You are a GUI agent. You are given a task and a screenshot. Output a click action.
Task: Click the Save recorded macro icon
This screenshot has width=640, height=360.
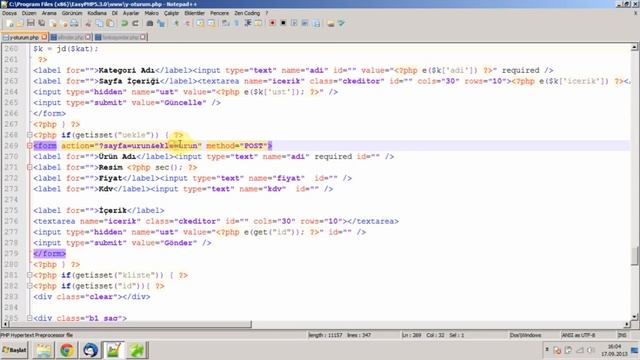coord(316,23)
